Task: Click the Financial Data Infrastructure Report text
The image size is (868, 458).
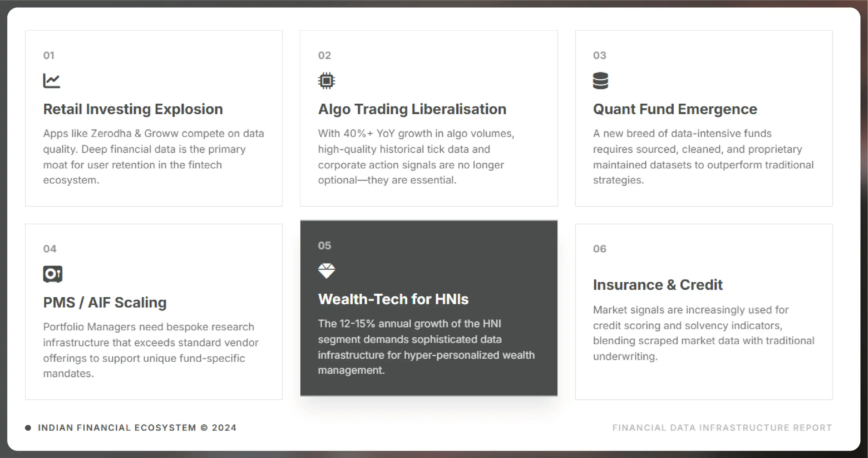Action: coord(722,428)
